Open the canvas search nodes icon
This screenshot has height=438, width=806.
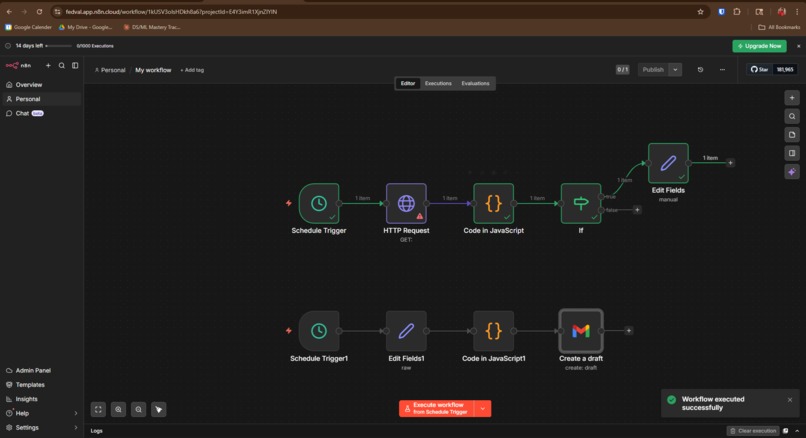click(792, 116)
